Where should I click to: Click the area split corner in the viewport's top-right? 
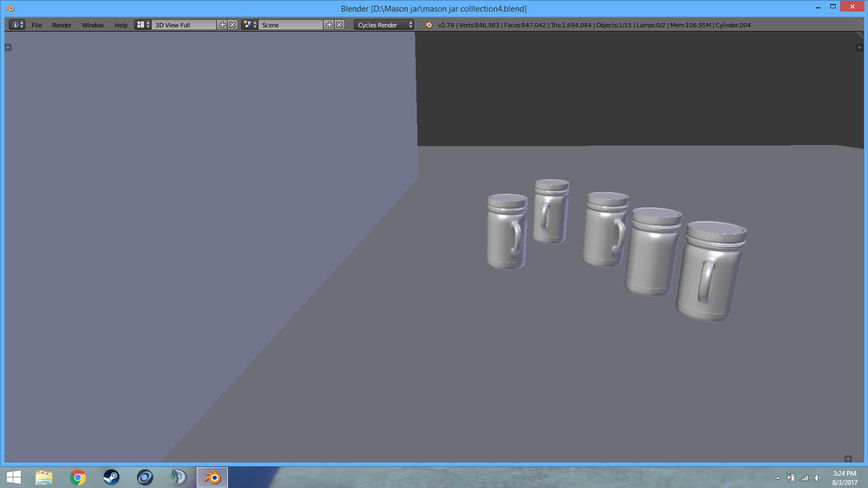click(x=860, y=35)
